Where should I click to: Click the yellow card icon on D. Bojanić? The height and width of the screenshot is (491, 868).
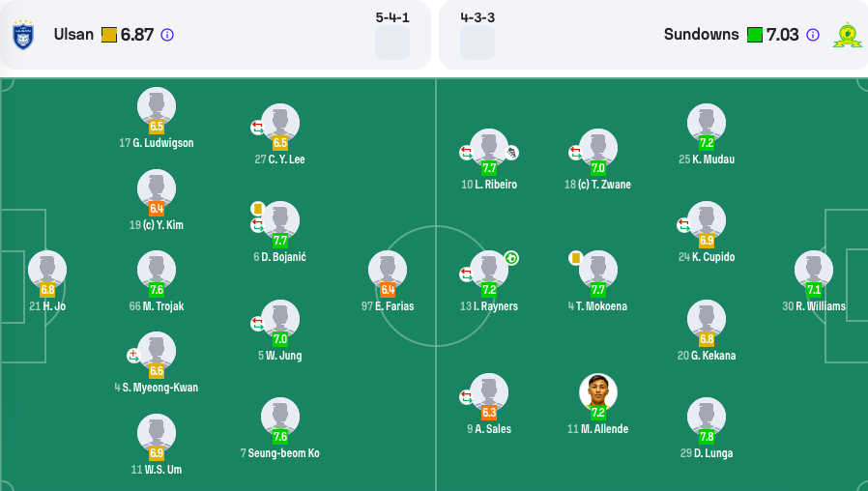257,209
